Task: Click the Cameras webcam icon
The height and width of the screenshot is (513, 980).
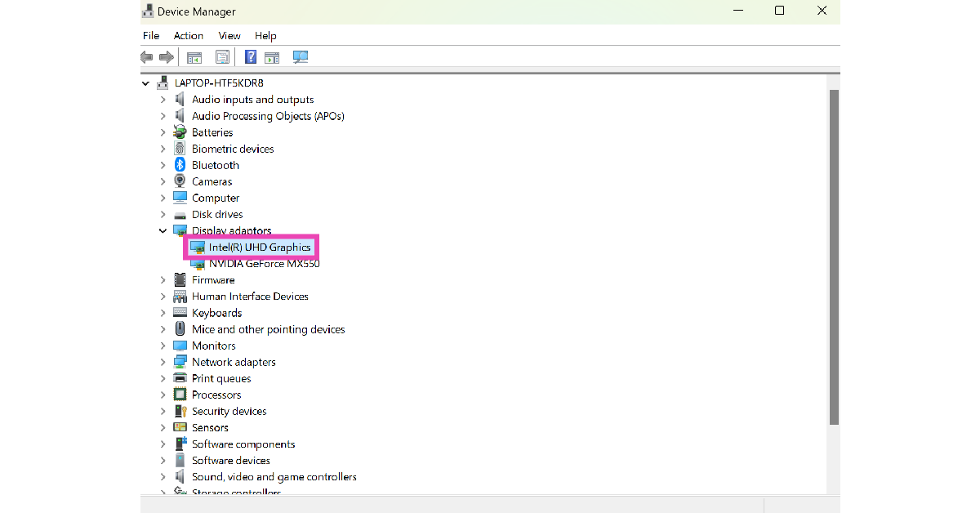Action: tap(180, 181)
